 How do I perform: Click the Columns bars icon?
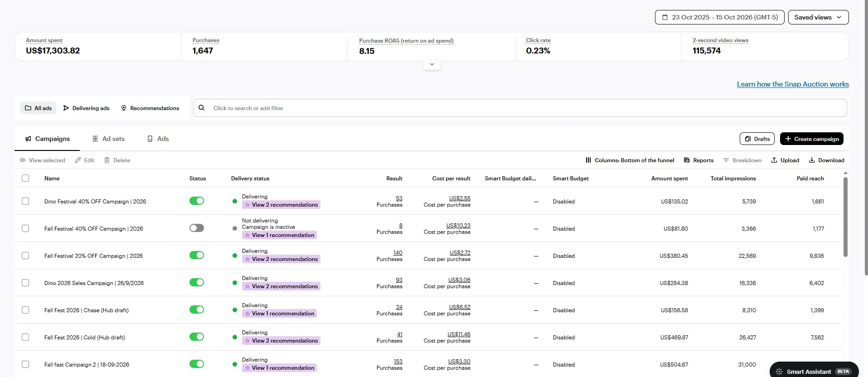(588, 160)
